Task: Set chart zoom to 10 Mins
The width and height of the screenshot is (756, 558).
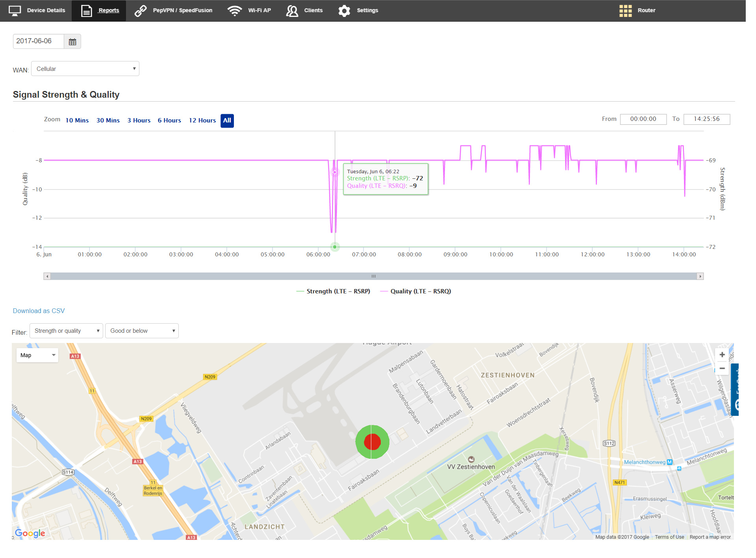Action: click(x=77, y=120)
